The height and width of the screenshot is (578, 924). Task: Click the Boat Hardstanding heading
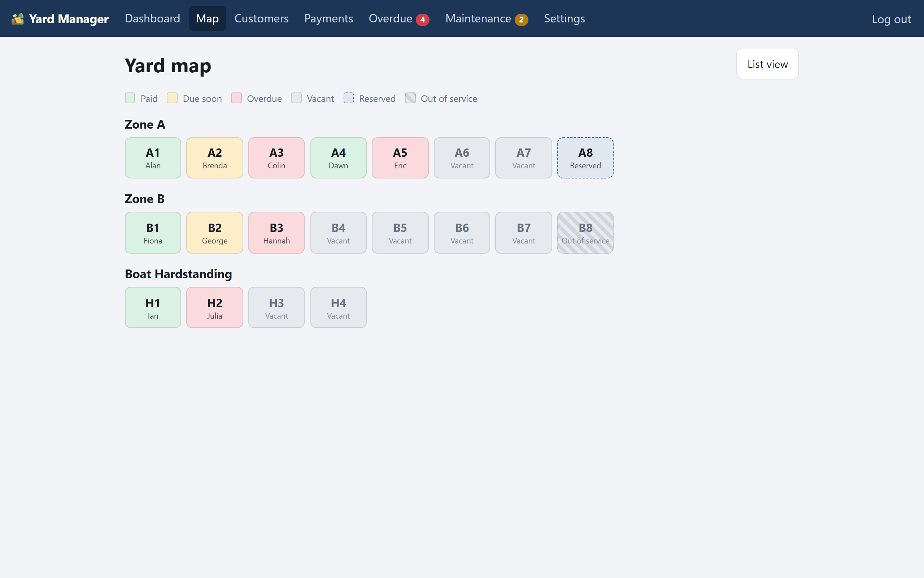coord(178,274)
